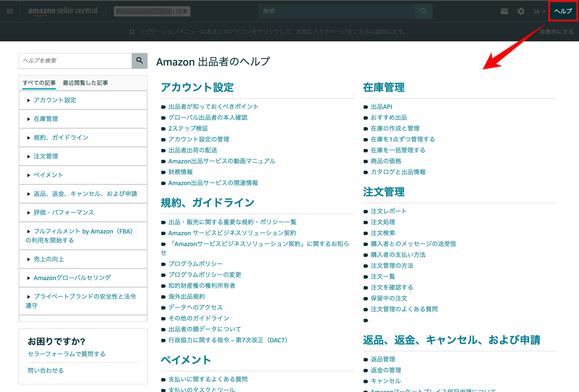Open 出品者が知っておくべきポイント article
This screenshot has width=579, height=392.
click(213, 106)
